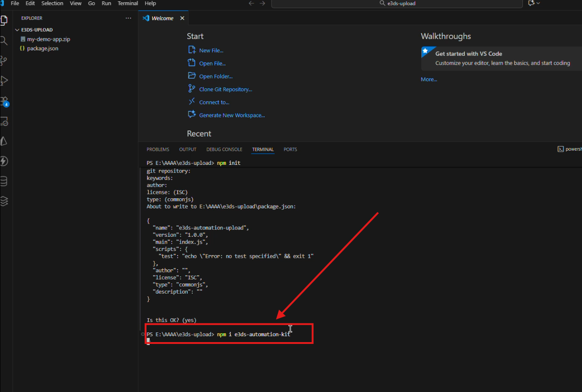Open Explorer more actions ellipsis menu
Viewport: 582px width, 392px height.
coord(128,18)
